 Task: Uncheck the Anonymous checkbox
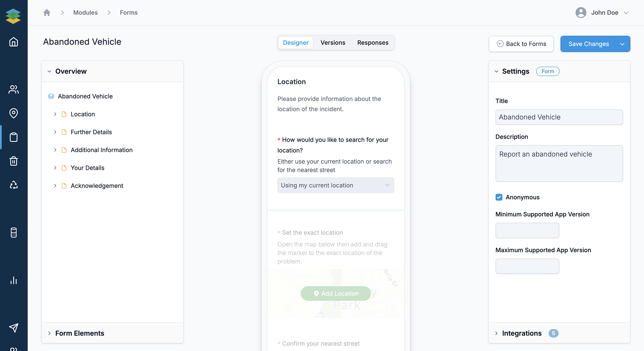tap(499, 197)
